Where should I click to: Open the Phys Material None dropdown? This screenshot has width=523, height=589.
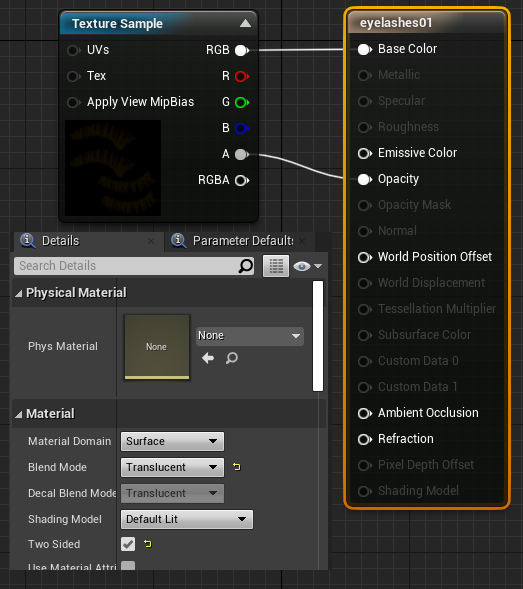pos(250,336)
